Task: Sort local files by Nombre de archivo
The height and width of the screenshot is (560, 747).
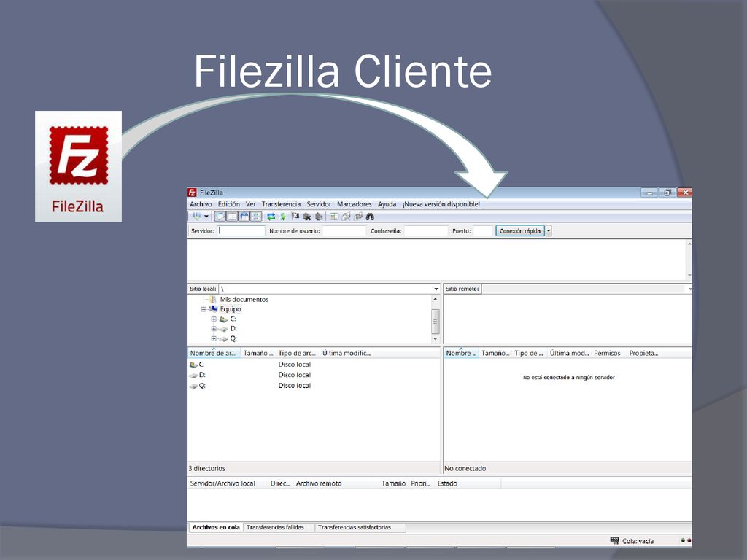Action: pyautogui.click(x=213, y=354)
